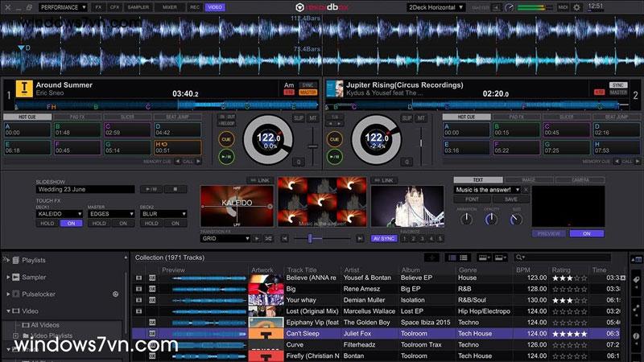
Task: Click deck 2 play/pause button
Action: [335, 157]
